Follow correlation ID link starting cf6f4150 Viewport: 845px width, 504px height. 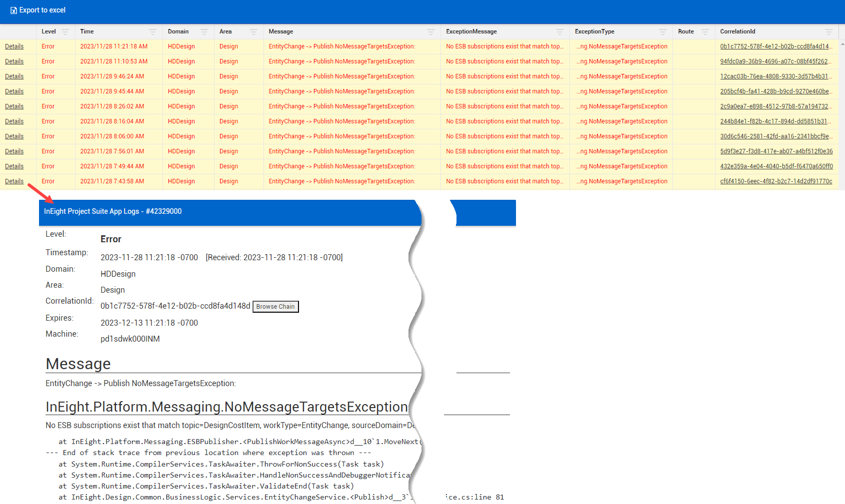click(776, 181)
